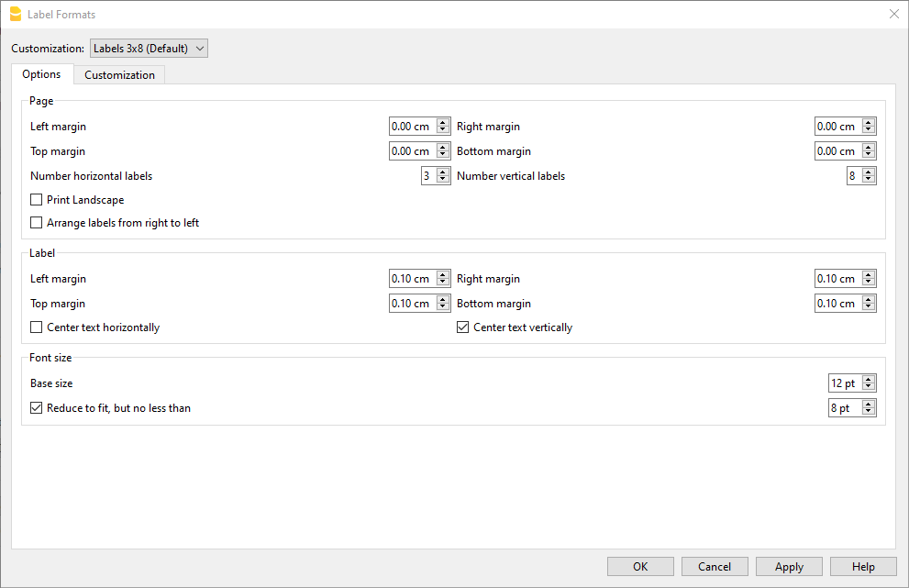
Task: Click the Page Top margin input field
Action: click(x=410, y=151)
